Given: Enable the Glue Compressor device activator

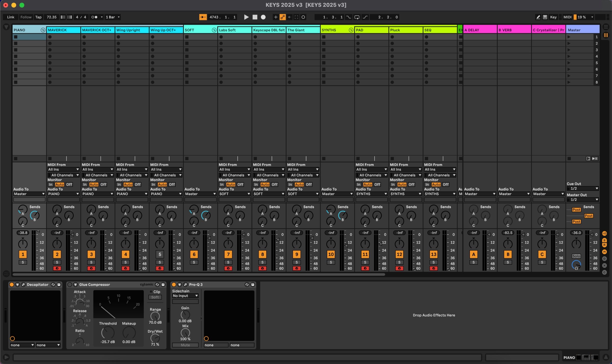Looking at the screenshot, I should click(x=70, y=284).
